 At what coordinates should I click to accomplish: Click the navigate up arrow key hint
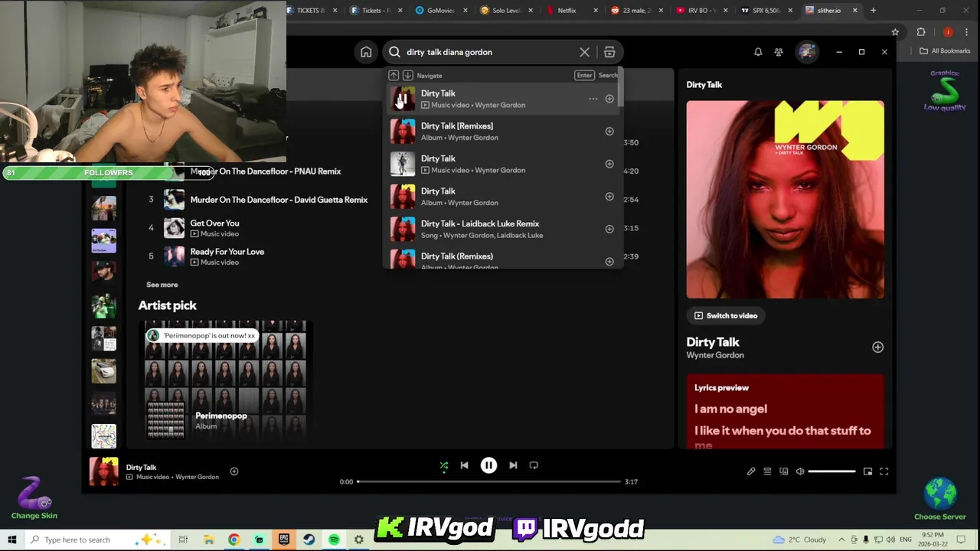tap(394, 76)
